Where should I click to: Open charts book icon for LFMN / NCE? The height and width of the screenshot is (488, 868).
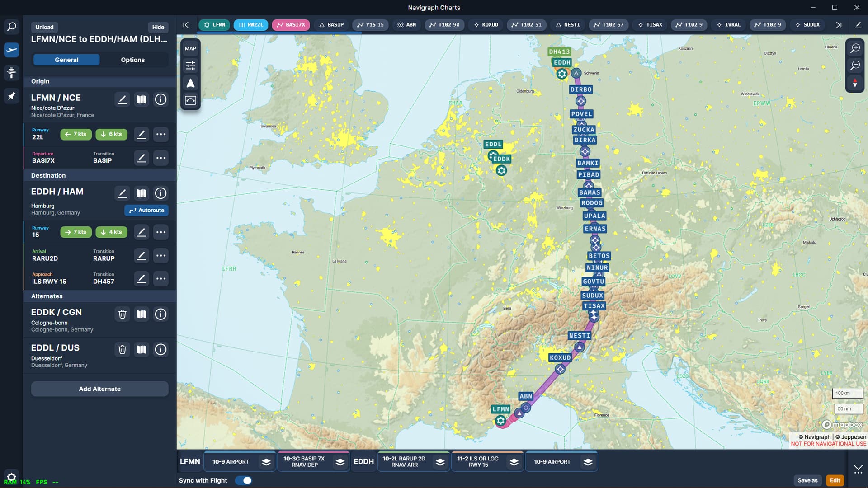coord(142,99)
